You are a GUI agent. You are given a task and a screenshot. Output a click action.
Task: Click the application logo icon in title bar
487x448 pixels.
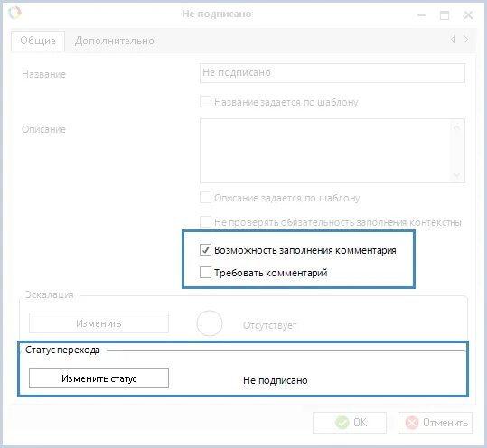click(x=14, y=13)
